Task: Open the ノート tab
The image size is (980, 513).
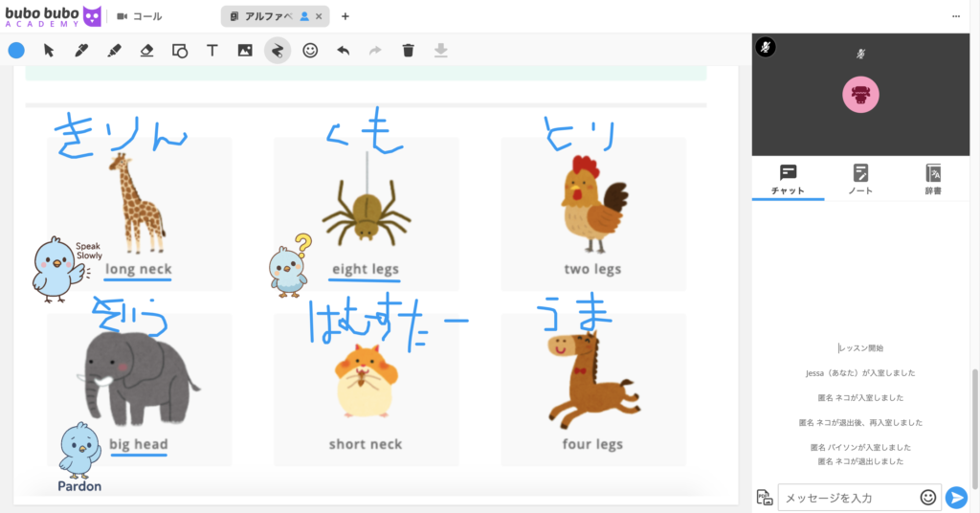Action: coord(860,179)
